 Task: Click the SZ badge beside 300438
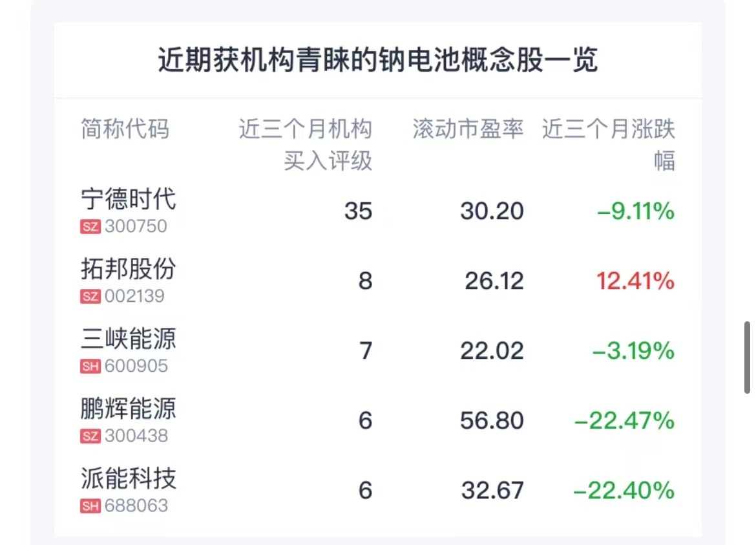point(90,436)
